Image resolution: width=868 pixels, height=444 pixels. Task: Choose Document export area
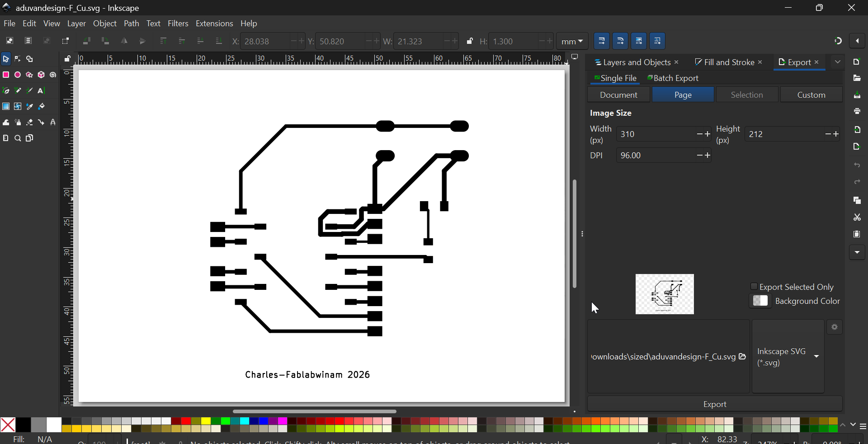(619, 95)
